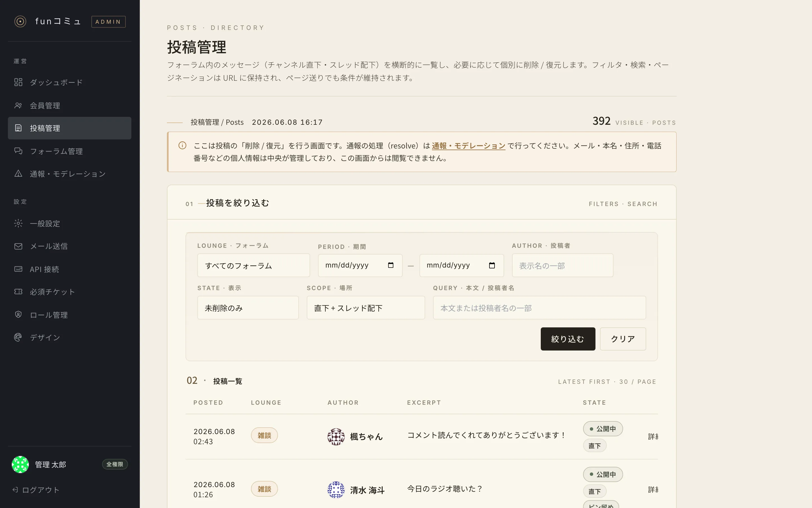Open 詳細 for the 清水 海斗 post

pos(653,490)
